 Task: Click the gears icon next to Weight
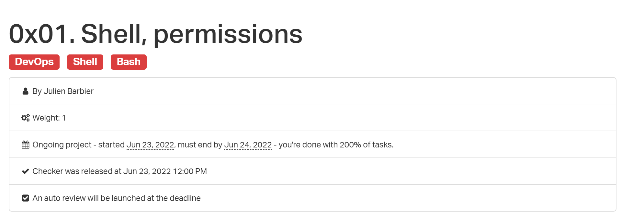pyautogui.click(x=26, y=118)
